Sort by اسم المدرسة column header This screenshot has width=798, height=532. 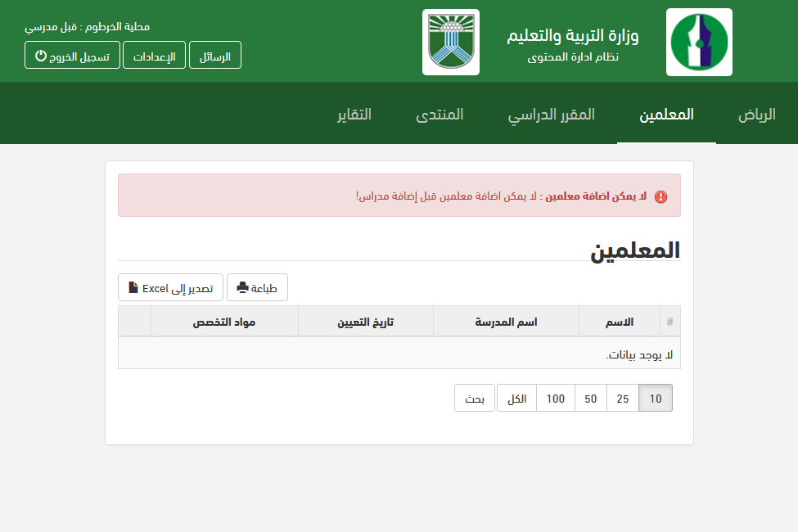[x=506, y=322]
